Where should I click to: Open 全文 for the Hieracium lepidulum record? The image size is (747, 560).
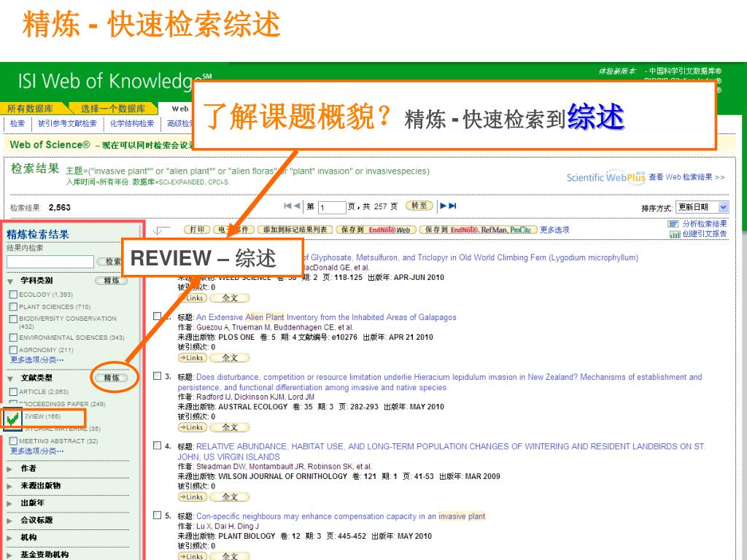tap(230, 427)
